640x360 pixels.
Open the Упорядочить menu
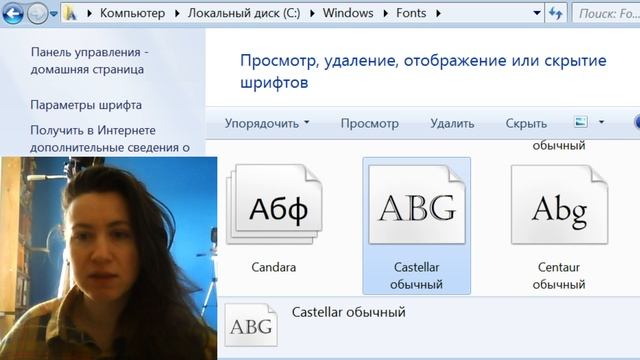pos(267,123)
